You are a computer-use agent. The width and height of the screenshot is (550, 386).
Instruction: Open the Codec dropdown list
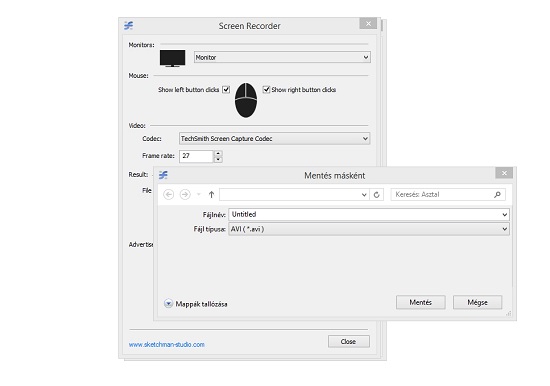(x=275, y=139)
